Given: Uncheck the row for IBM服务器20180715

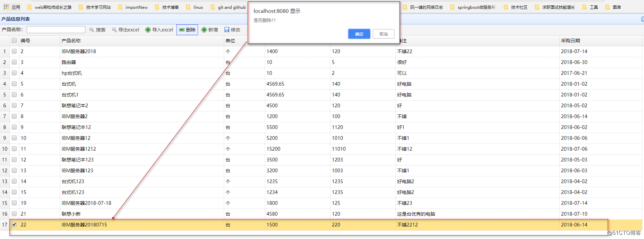Looking at the screenshot, I should coord(14,225).
